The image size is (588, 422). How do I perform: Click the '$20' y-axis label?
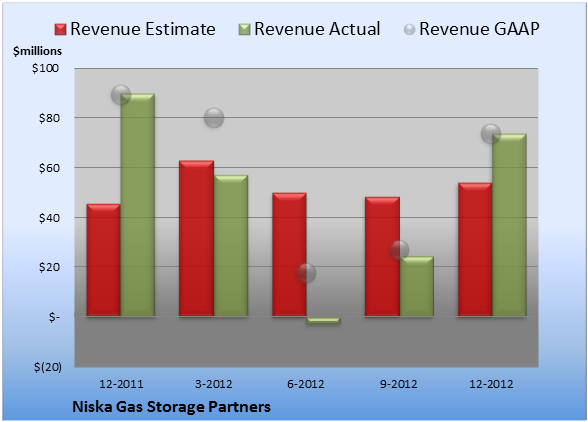tap(49, 267)
